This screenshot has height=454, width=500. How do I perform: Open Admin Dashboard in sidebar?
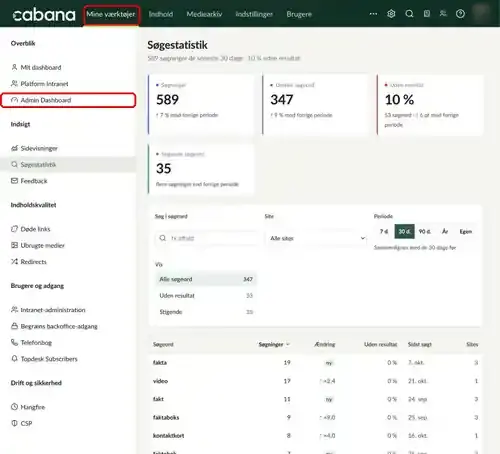(68, 100)
